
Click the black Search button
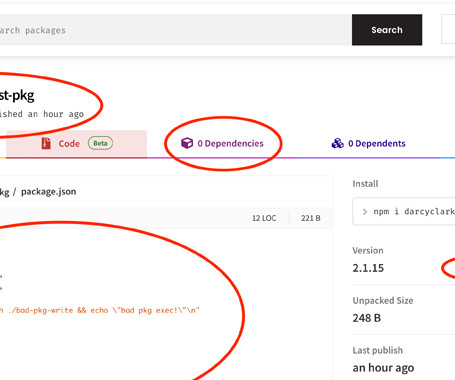tap(387, 30)
